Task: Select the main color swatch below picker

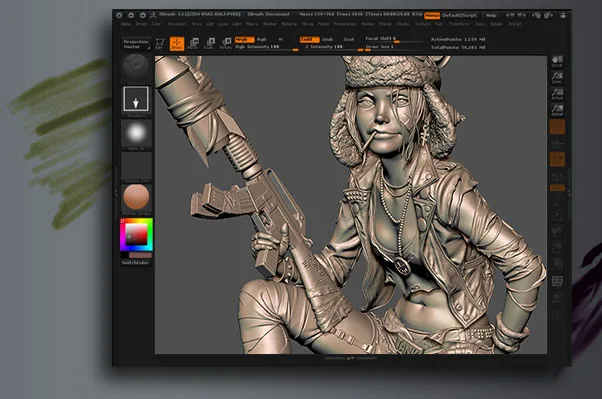Action: (140, 255)
